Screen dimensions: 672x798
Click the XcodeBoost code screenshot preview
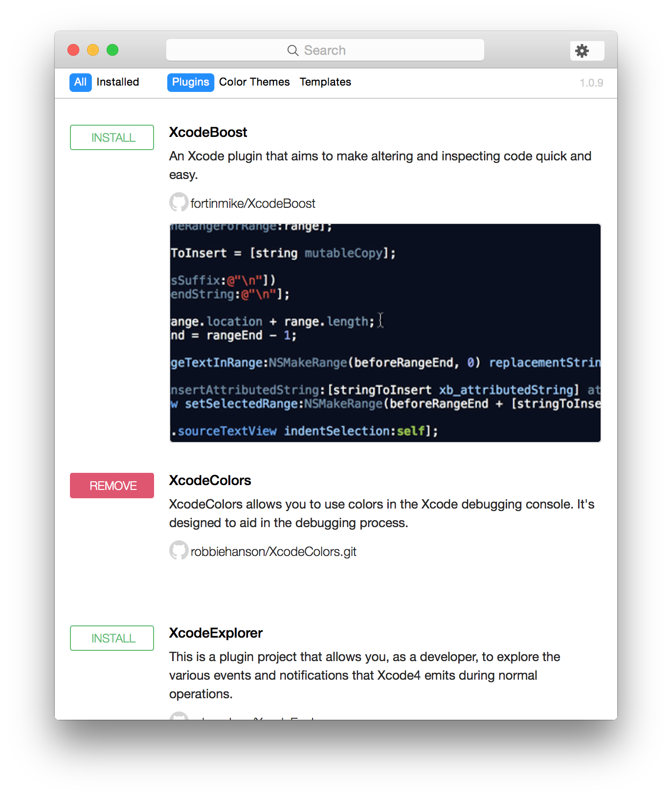385,333
